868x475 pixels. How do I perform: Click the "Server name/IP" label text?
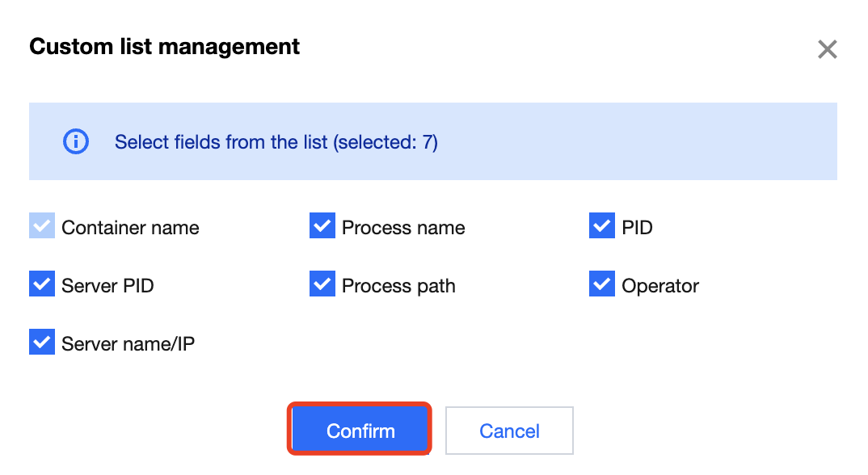(128, 344)
